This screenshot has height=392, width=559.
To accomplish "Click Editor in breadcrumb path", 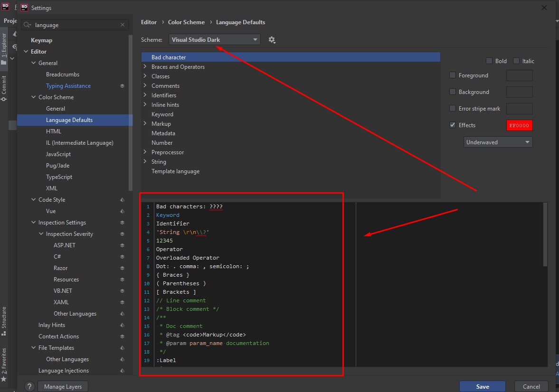I will [x=149, y=22].
